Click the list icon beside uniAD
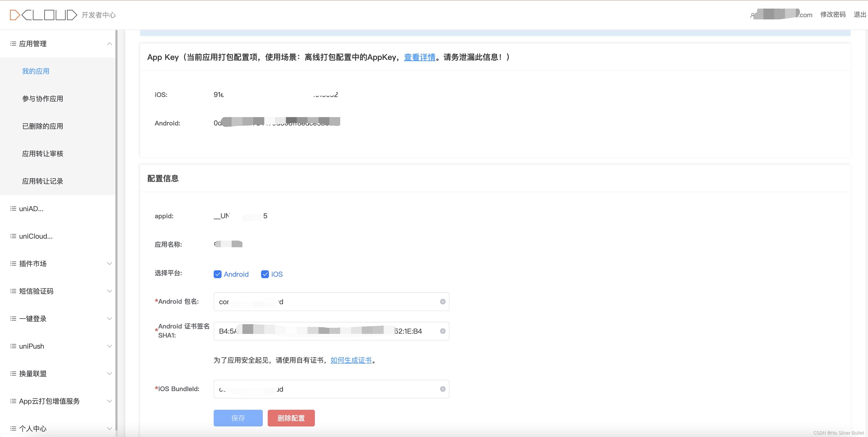The width and height of the screenshot is (868, 437). tap(13, 209)
